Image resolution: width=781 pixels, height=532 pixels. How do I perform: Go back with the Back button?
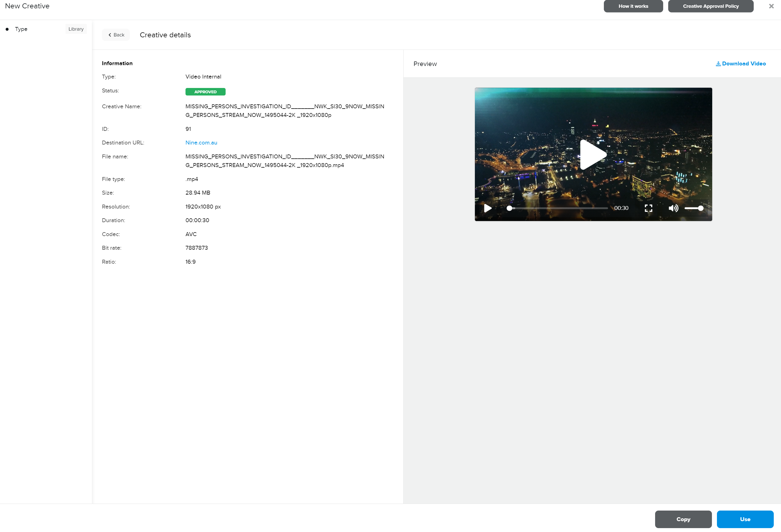click(116, 35)
